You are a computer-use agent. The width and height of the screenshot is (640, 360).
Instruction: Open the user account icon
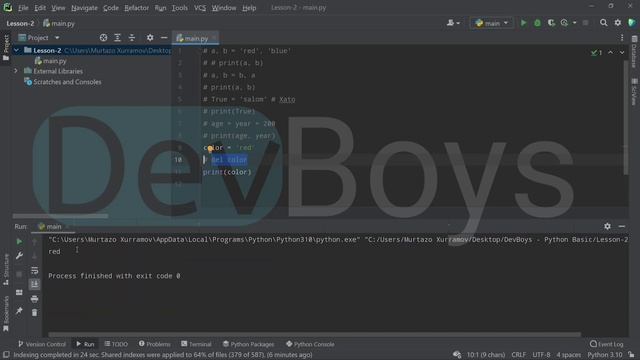450,23
